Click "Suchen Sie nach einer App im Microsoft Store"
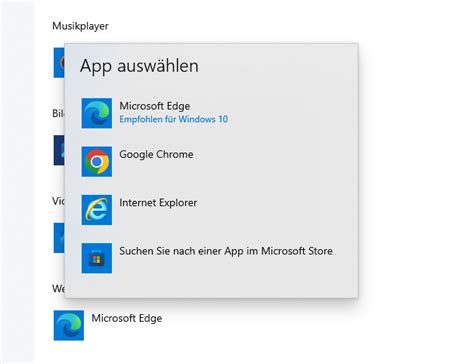Screen dimensions: 474x364 226,251
